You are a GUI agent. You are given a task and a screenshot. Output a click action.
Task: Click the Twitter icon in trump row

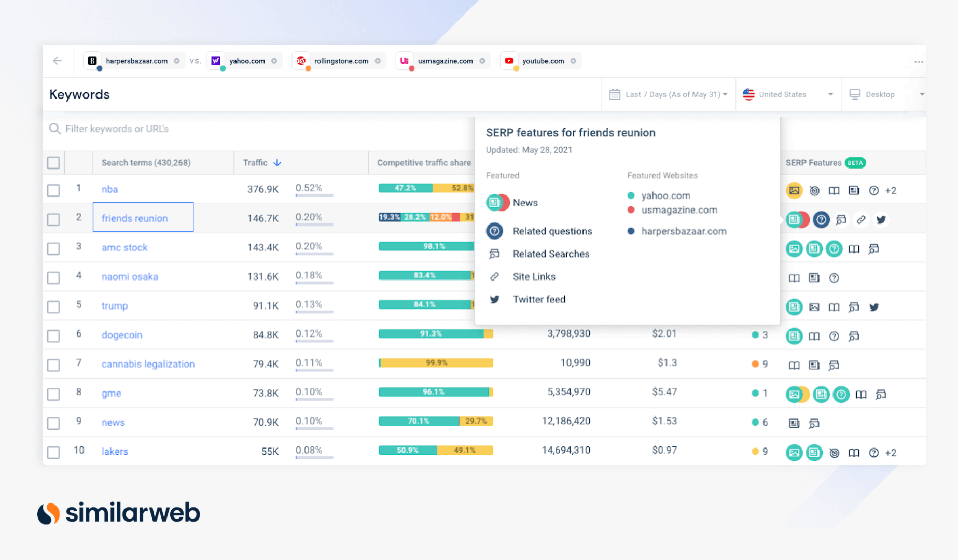point(874,307)
